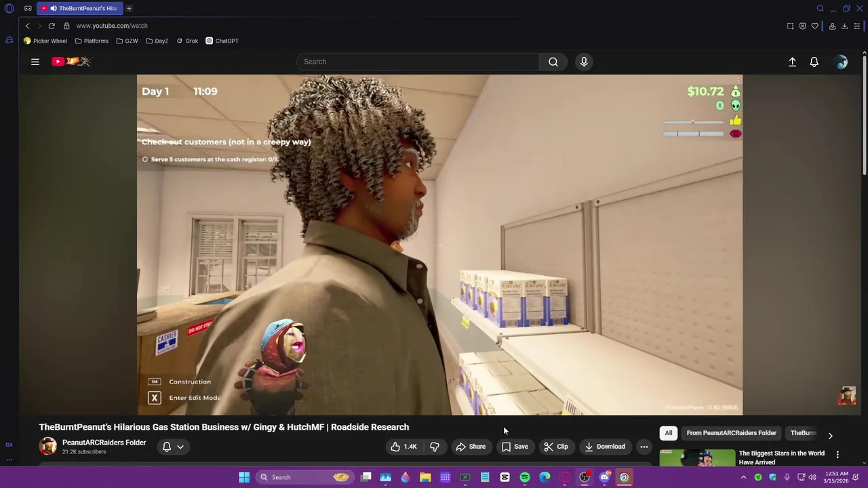Open the taskbar clock showing 12:51 AM

(x=837, y=477)
